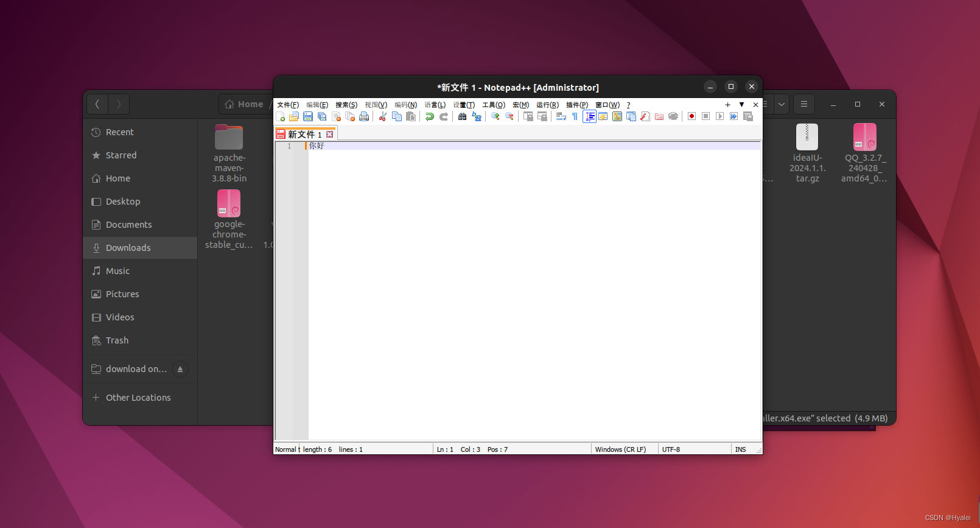Open Recent in Files sidebar
This screenshot has width=980, height=528.
point(140,132)
